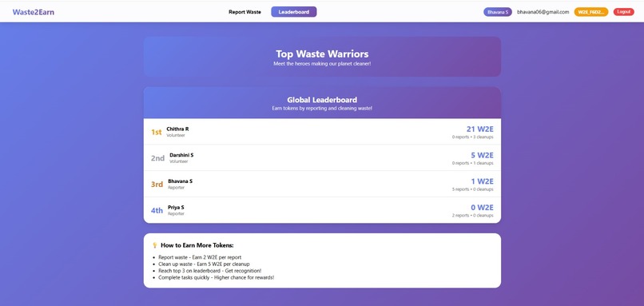Click Reporter role under Bhavana S
644x306 pixels.
[x=177, y=188]
